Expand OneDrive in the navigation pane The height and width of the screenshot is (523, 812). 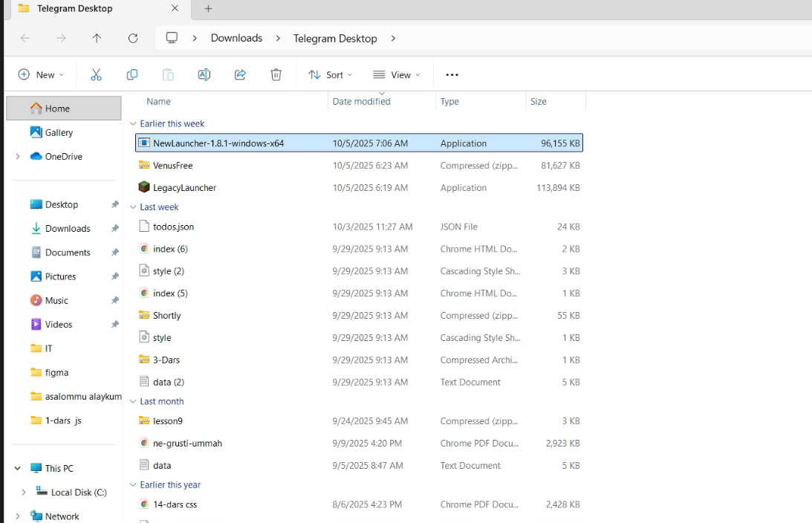(18, 157)
